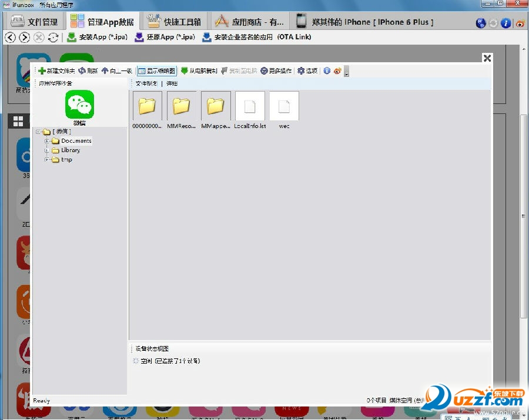The width and height of the screenshot is (529, 420).
Task: Select Documents in the folder tree
Action: pos(76,141)
